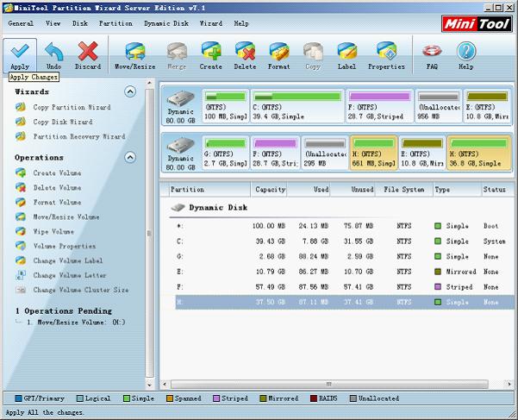Open the Help menu

[x=241, y=23]
